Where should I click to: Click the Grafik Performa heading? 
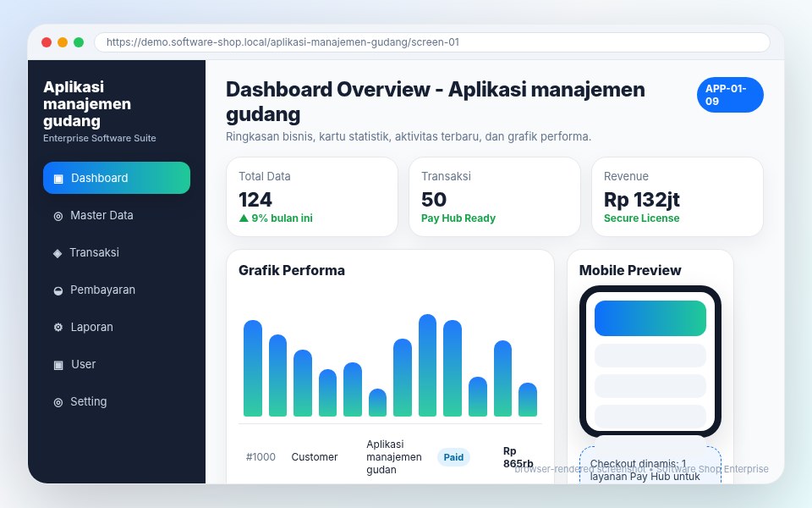click(292, 271)
